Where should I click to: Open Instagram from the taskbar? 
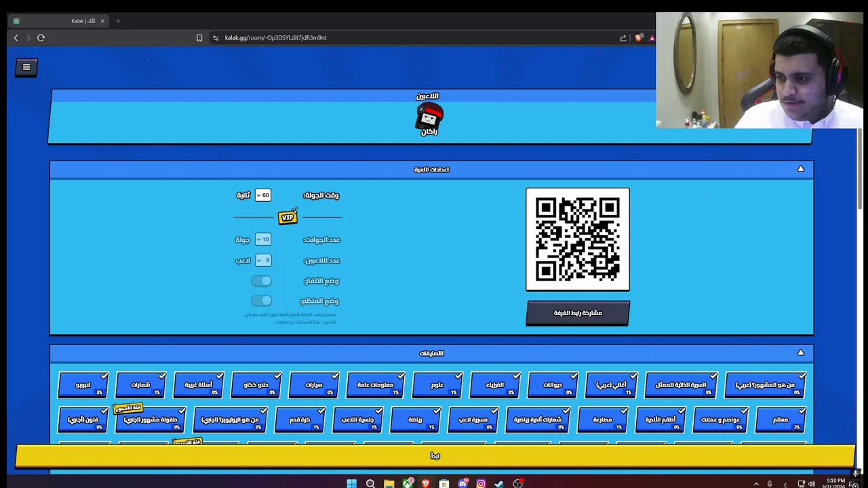(x=481, y=483)
